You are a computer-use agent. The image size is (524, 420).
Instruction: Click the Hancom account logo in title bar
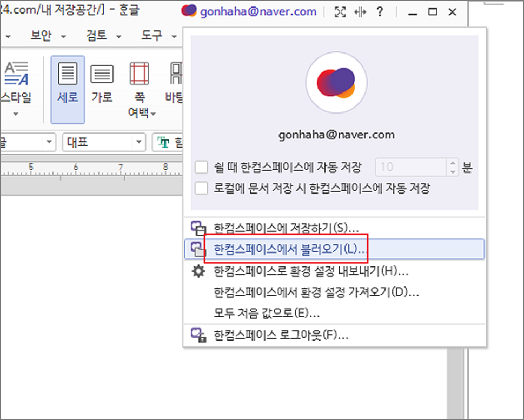tap(189, 11)
